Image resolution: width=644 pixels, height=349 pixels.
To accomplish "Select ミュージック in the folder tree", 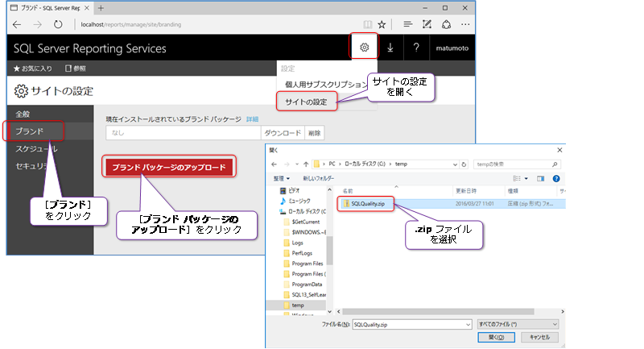I will 295,201.
